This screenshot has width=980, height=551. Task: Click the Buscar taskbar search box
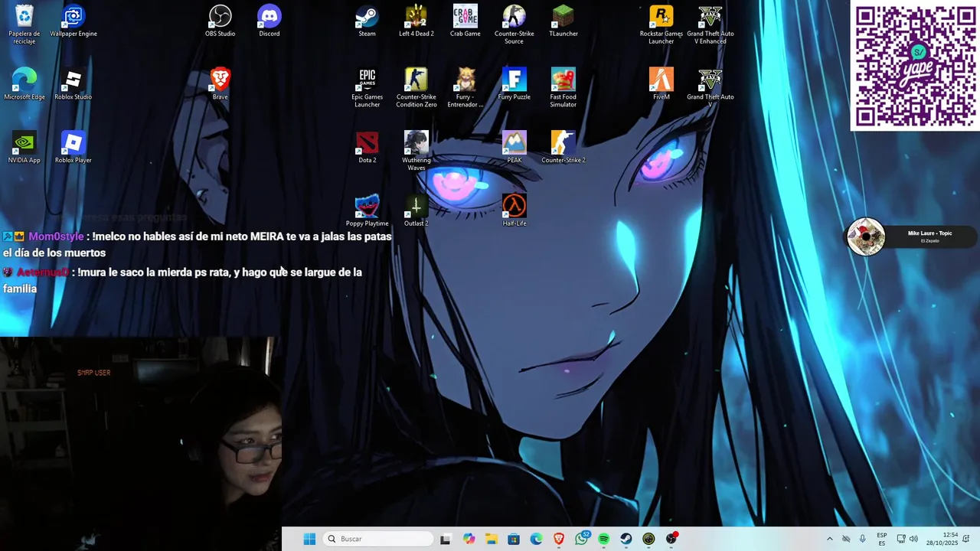[378, 539]
